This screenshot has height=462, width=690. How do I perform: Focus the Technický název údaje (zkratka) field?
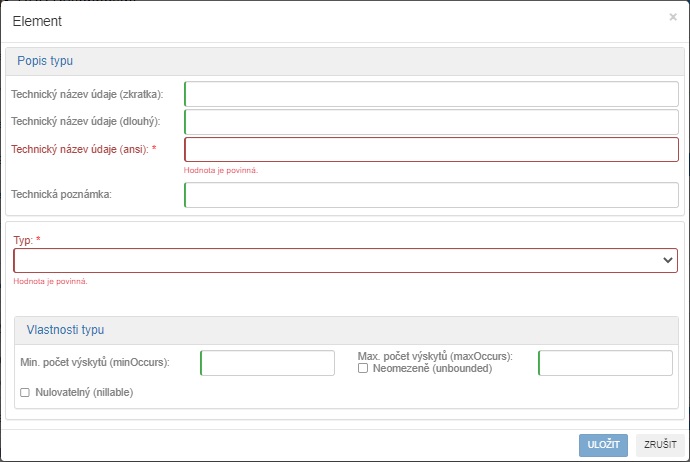pos(431,94)
